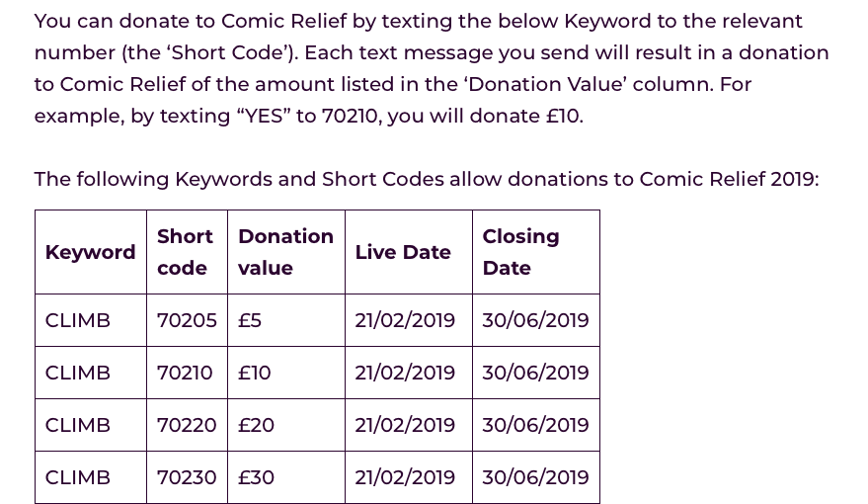Click the Closing Date column header
Screen dimensions: 868x504
[x=520, y=252]
